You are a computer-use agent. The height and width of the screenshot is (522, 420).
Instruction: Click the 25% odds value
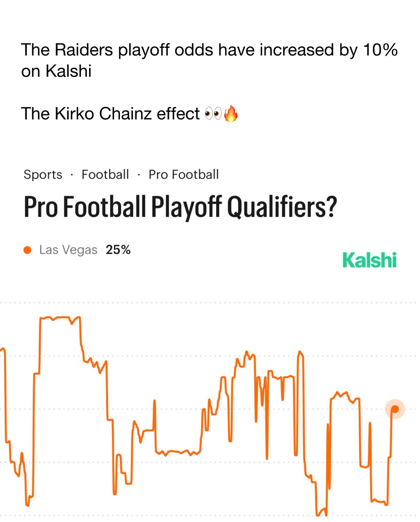(x=118, y=250)
